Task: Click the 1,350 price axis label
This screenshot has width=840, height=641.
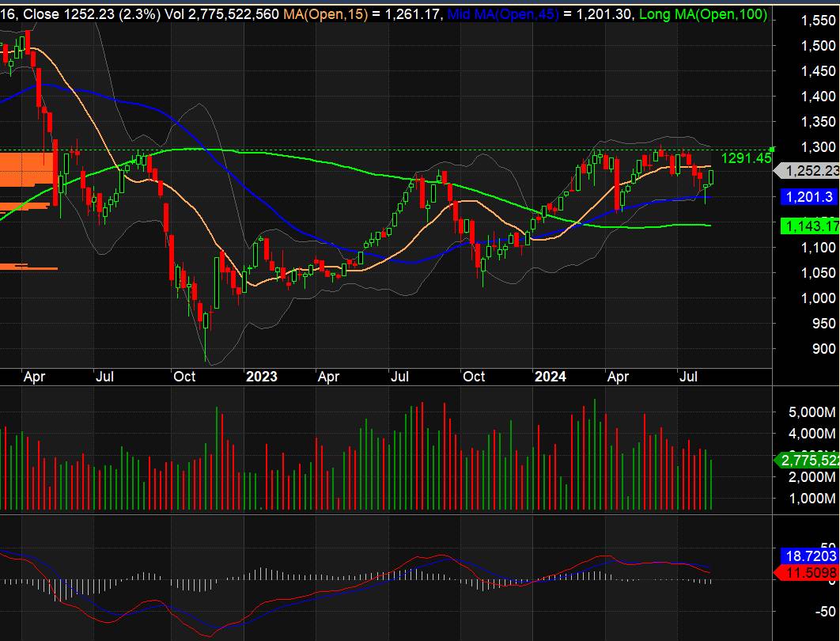Action: [x=818, y=122]
